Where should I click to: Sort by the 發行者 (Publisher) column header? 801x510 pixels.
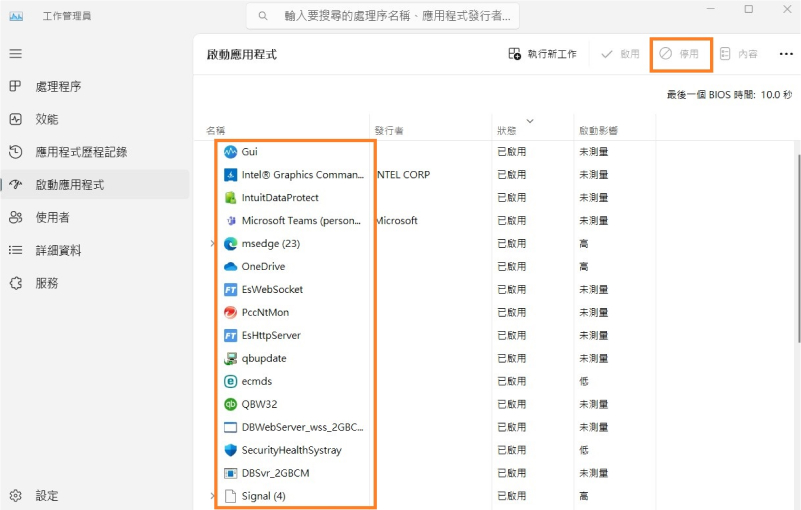pos(389,131)
